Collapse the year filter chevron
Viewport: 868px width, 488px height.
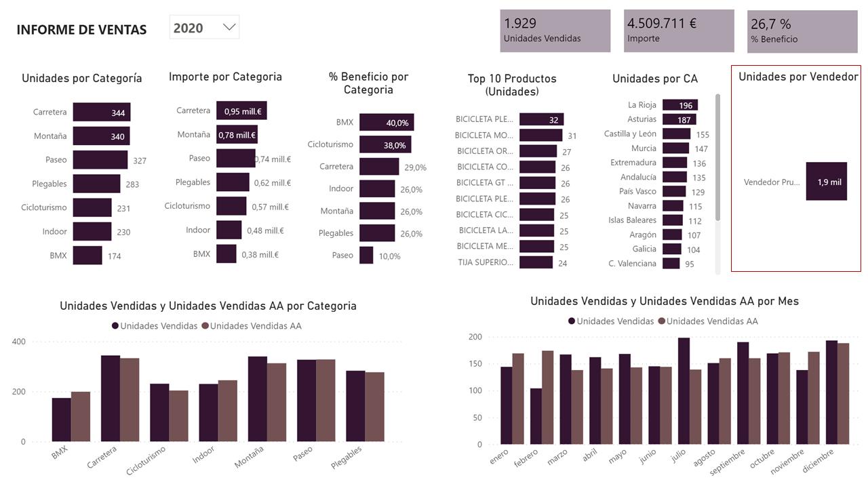(231, 26)
